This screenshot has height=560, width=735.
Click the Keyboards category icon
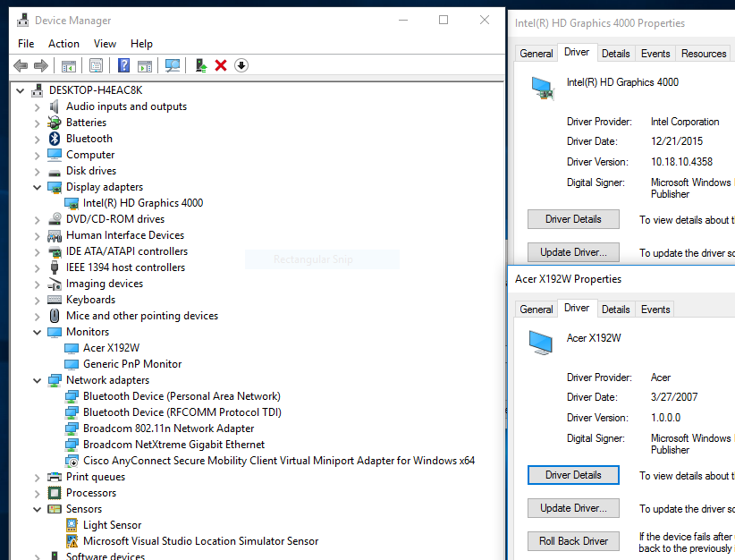pos(55,300)
